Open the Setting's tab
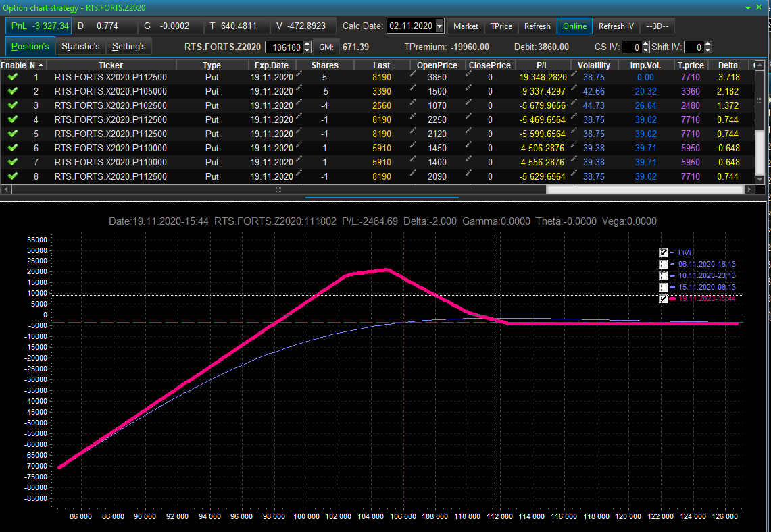771x532 pixels. click(128, 47)
